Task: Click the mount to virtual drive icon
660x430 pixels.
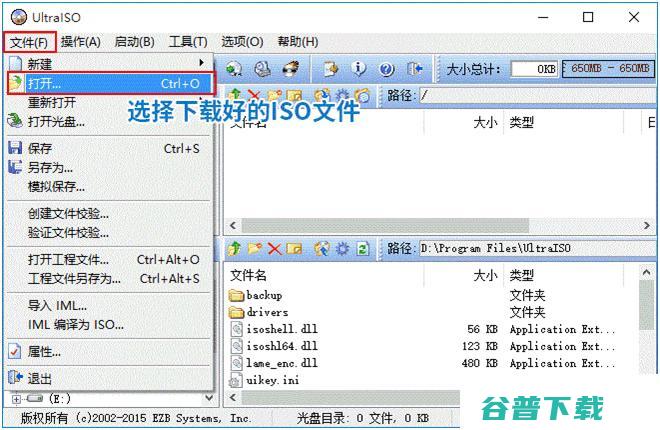Action: point(263,69)
